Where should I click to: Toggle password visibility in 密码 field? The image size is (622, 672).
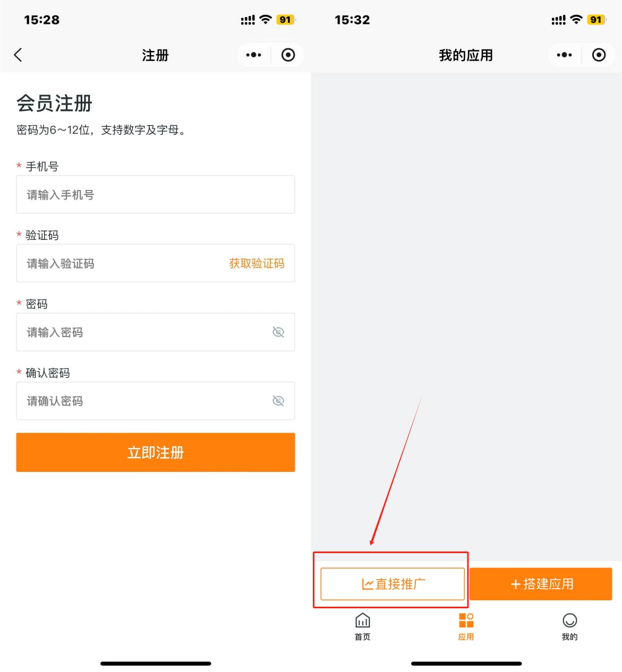pos(278,332)
